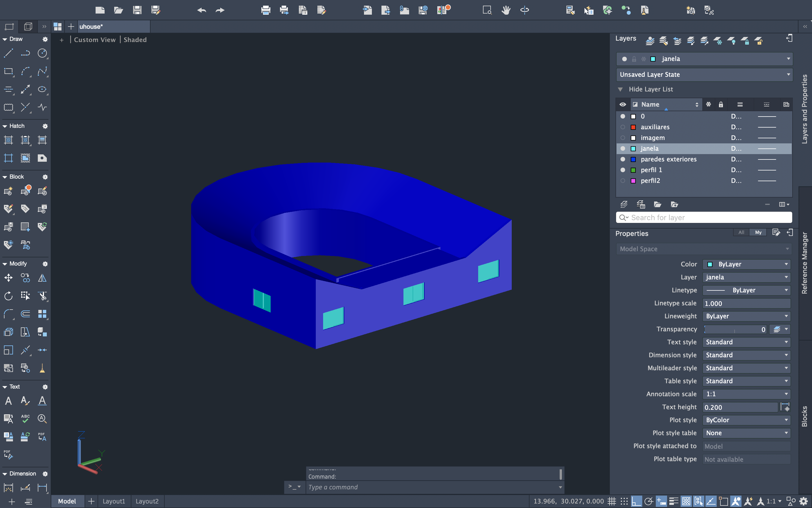Select the Polyline tool
812x508 pixels.
pos(25,53)
